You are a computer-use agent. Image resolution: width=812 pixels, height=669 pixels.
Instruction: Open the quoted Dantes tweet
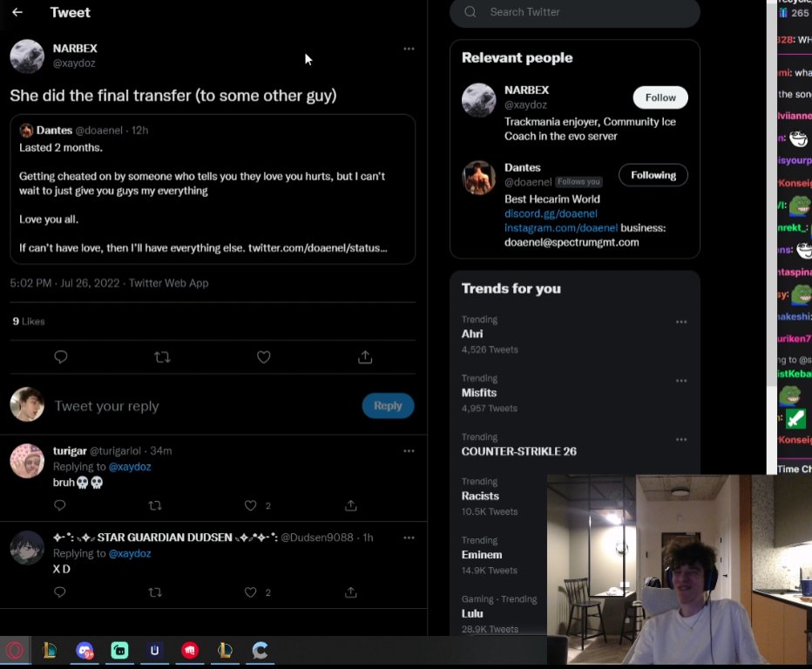pyautogui.click(x=213, y=190)
